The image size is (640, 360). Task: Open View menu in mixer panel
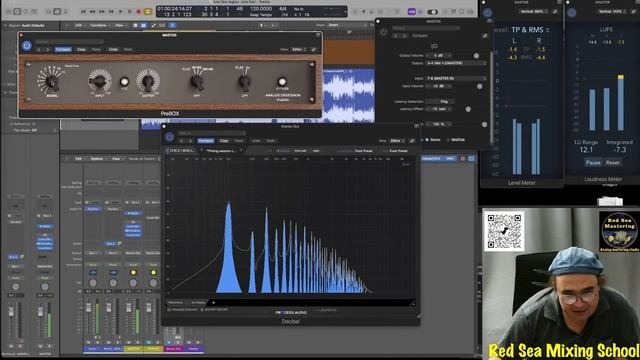(x=116, y=158)
